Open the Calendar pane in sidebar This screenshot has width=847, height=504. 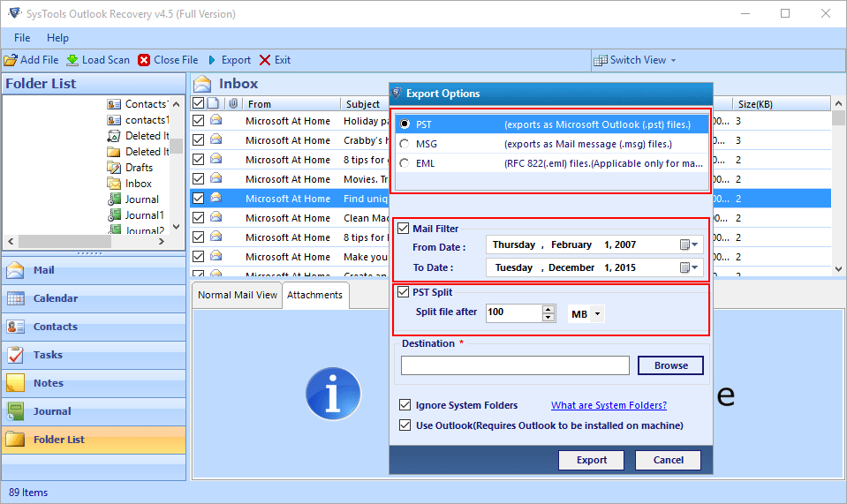(x=55, y=298)
